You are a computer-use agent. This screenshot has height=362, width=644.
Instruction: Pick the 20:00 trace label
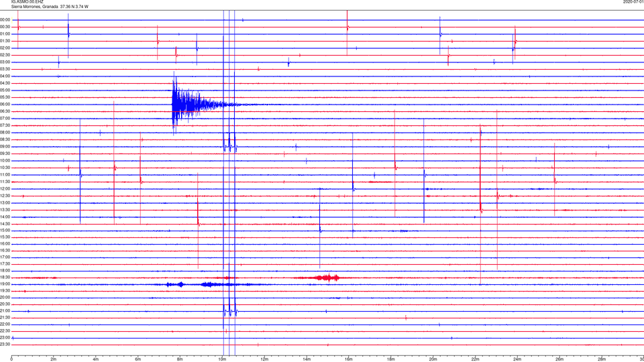5,298
